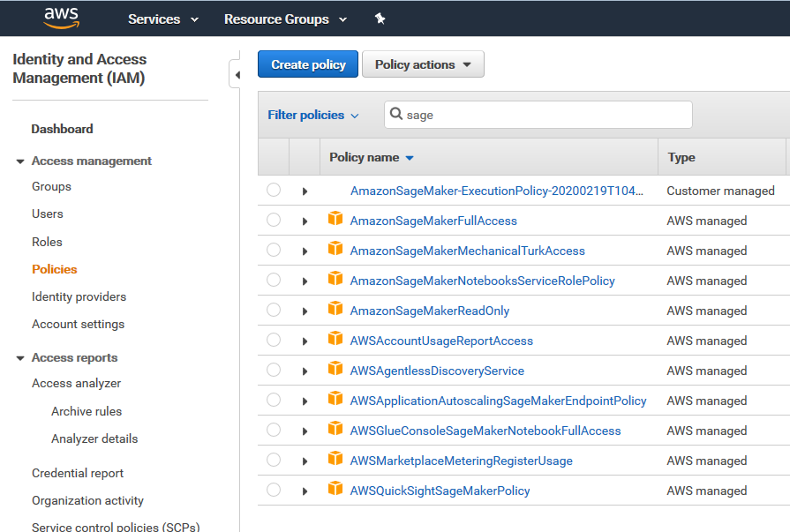Click the Create policy button
This screenshot has width=790, height=532.
coord(307,64)
